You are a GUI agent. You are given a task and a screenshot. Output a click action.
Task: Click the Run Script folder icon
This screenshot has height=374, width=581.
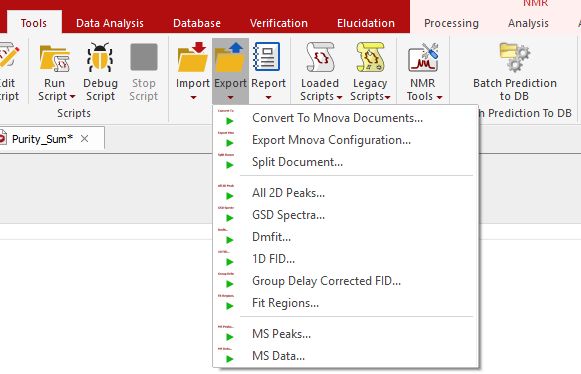(x=54, y=58)
